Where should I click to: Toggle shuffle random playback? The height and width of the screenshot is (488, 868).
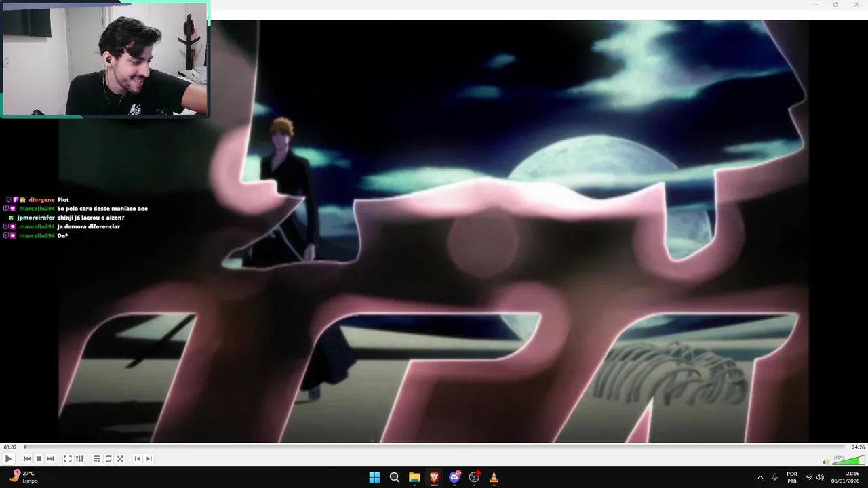(120, 459)
